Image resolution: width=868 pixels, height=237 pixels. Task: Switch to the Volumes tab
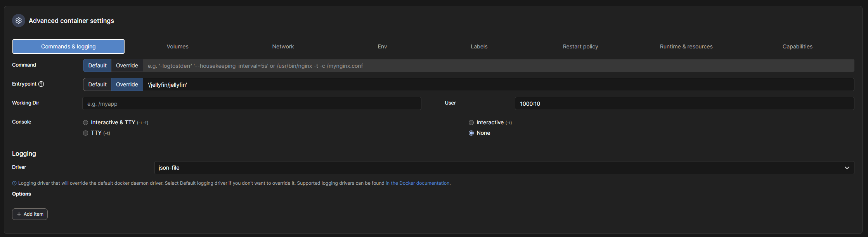tap(177, 46)
